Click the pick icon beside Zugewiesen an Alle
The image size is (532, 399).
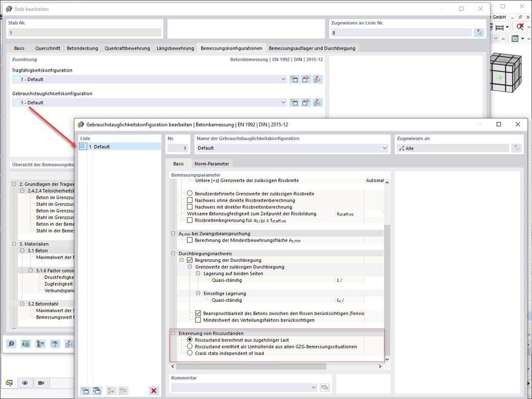pyautogui.click(x=516, y=148)
